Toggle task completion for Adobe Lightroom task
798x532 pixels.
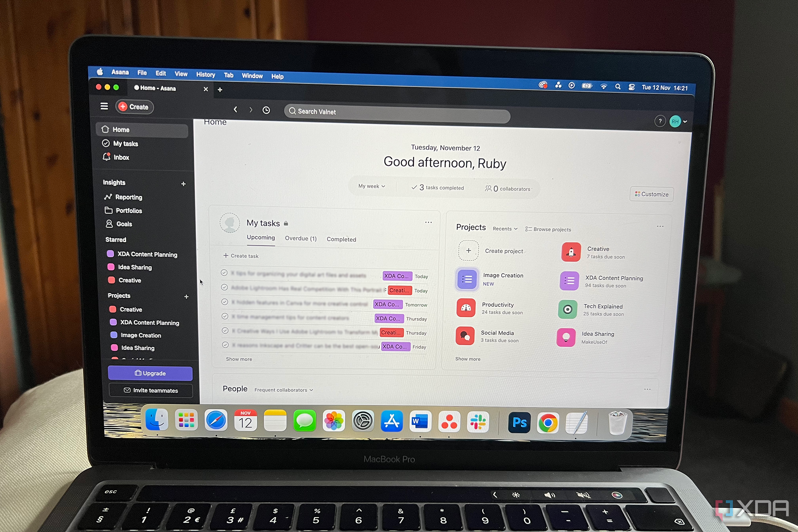(x=225, y=290)
